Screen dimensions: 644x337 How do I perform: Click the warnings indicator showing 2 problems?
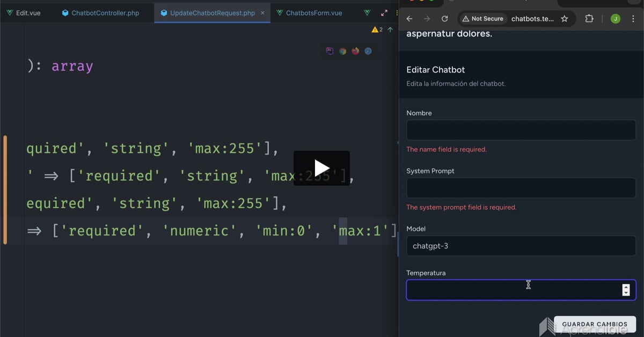[377, 30]
